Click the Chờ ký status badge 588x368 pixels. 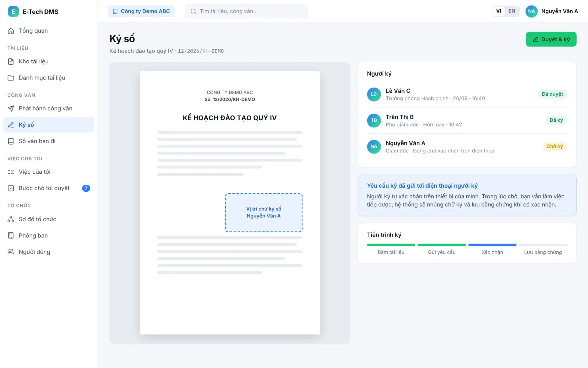(x=555, y=146)
